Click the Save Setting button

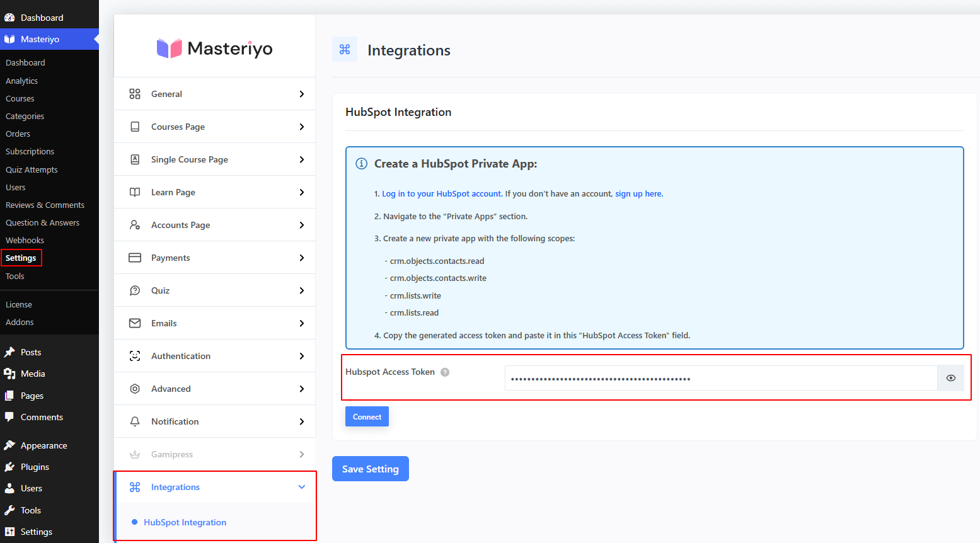click(x=371, y=469)
